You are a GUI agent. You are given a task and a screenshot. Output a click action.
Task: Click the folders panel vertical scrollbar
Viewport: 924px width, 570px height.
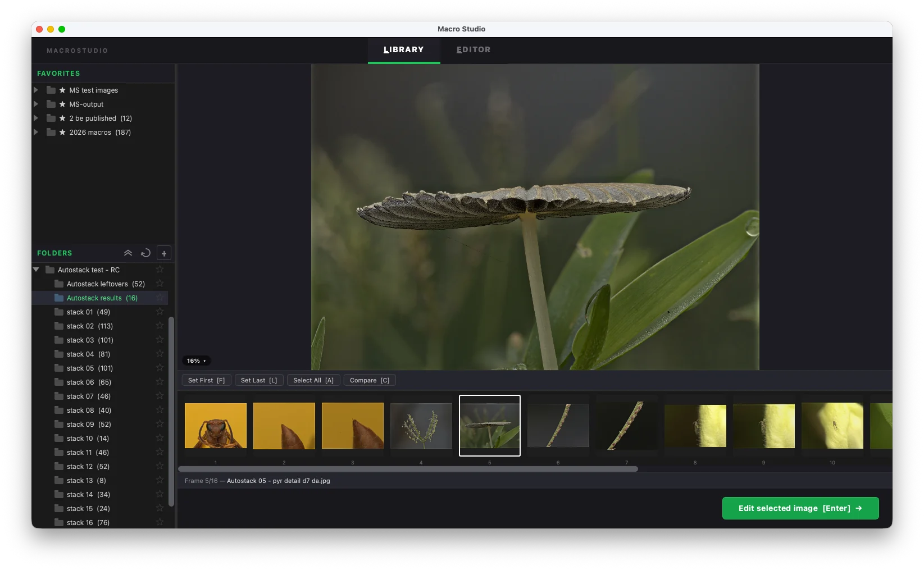(171, 412)
